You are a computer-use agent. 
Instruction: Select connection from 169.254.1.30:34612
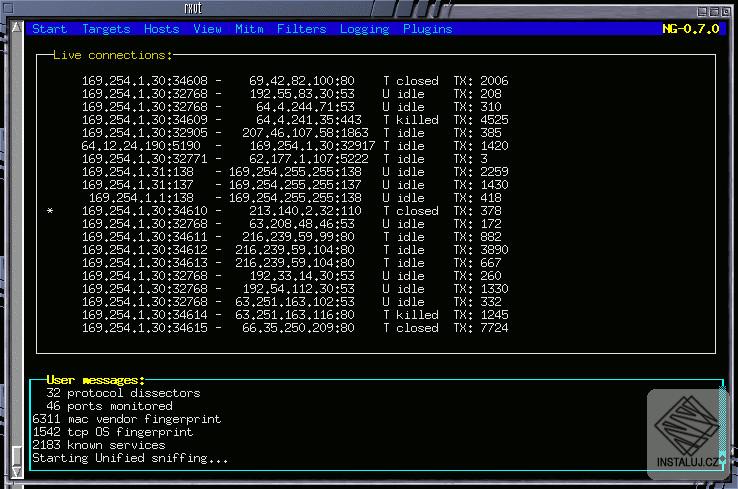coord(295,249)
